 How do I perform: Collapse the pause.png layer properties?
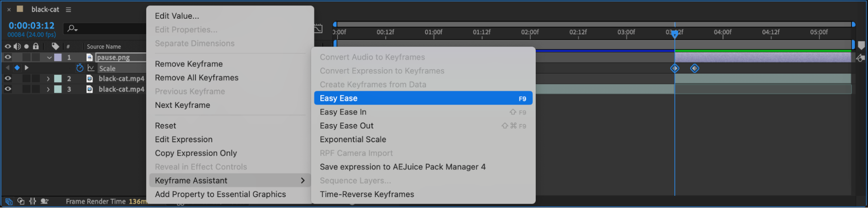[x=49, y=57]
